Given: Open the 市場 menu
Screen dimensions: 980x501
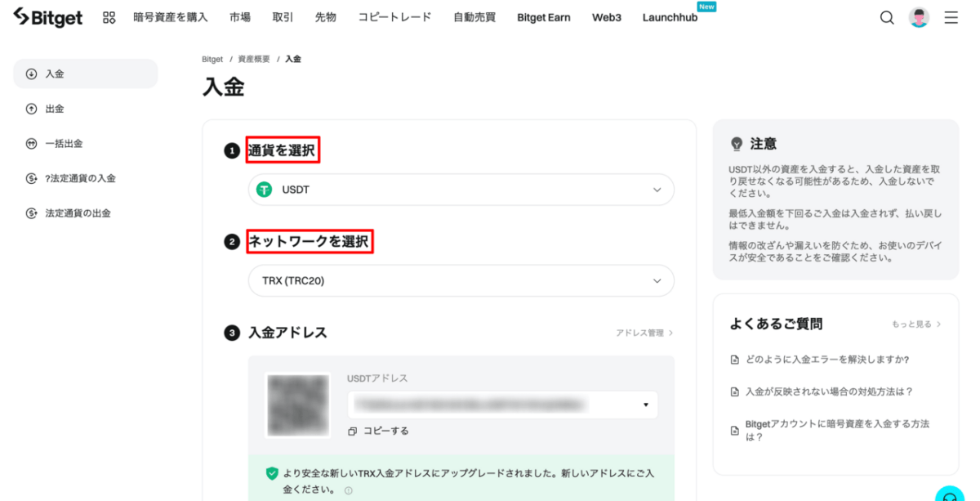Looking at the screenshot, I should tap(240, 17).
